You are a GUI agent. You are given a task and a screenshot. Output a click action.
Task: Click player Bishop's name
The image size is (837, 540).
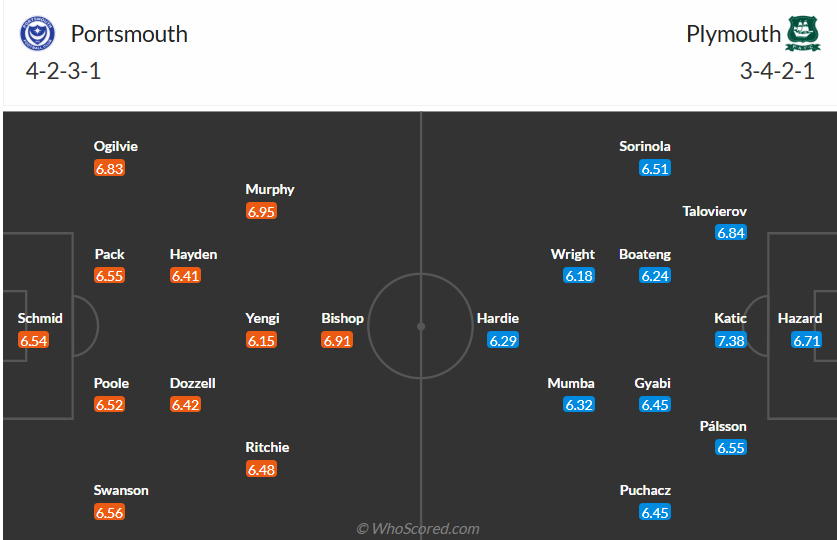[342, 319]
